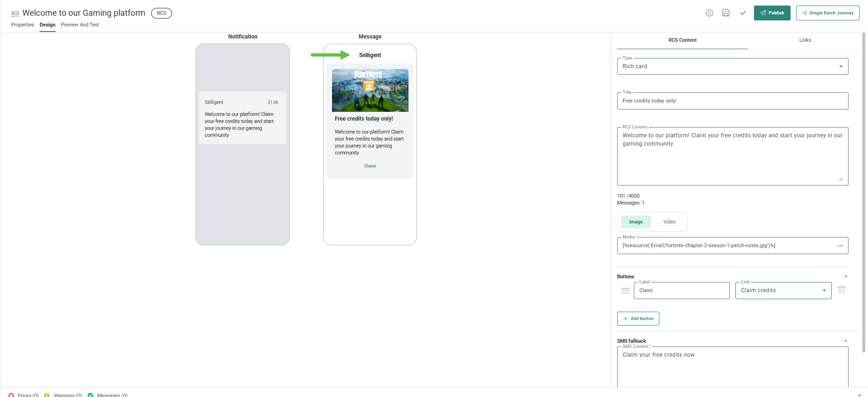Image resolution: width=868 pixels, height=397 pixels.
Task: Click the Title input field
Action: 733,101
